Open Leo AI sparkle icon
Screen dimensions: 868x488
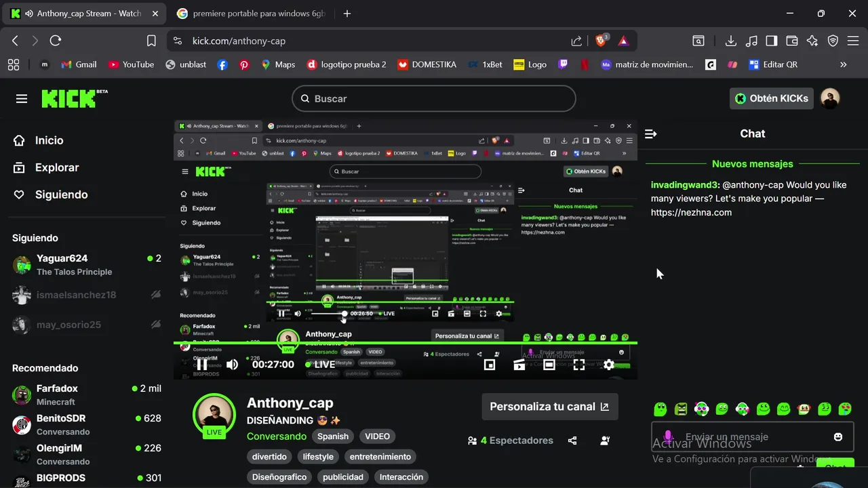812,41
